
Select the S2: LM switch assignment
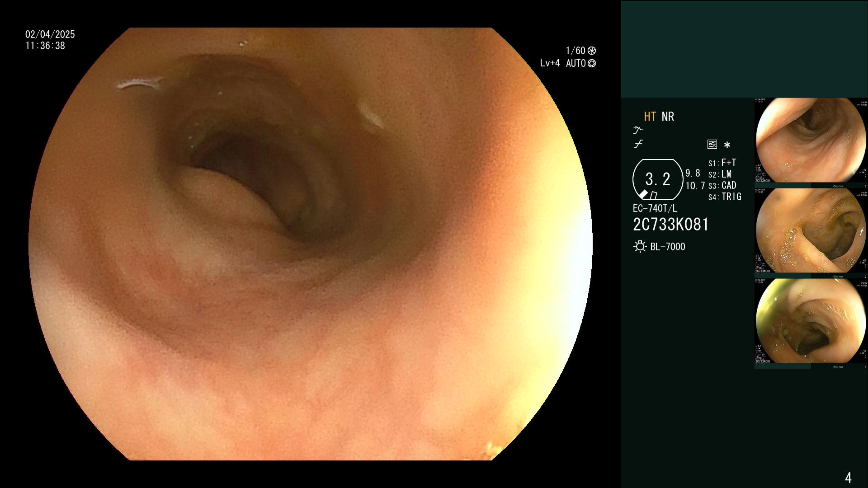pyautogui.click(x=720, y=174)
